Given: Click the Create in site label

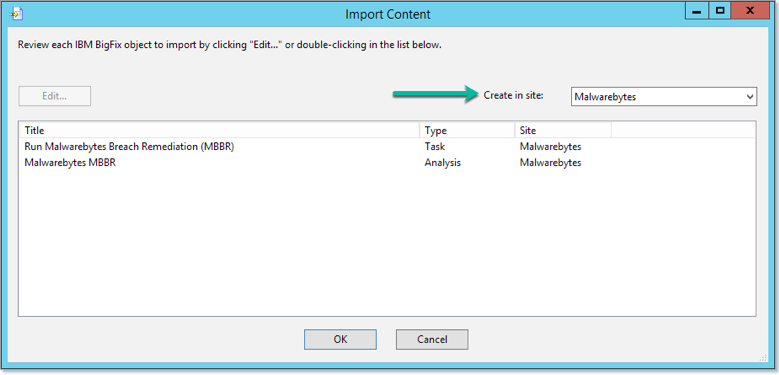Looking at the screenshot, I should (514, 95).
